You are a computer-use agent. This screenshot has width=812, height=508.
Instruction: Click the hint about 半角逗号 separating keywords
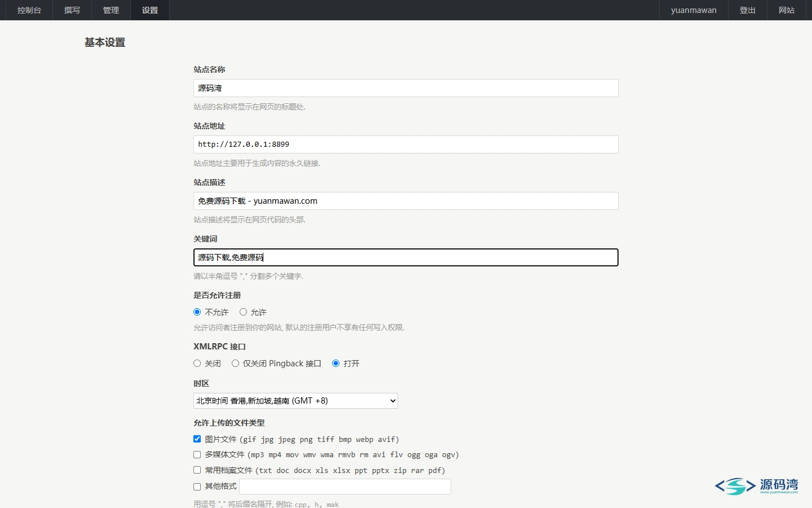[x=248, y=276]
